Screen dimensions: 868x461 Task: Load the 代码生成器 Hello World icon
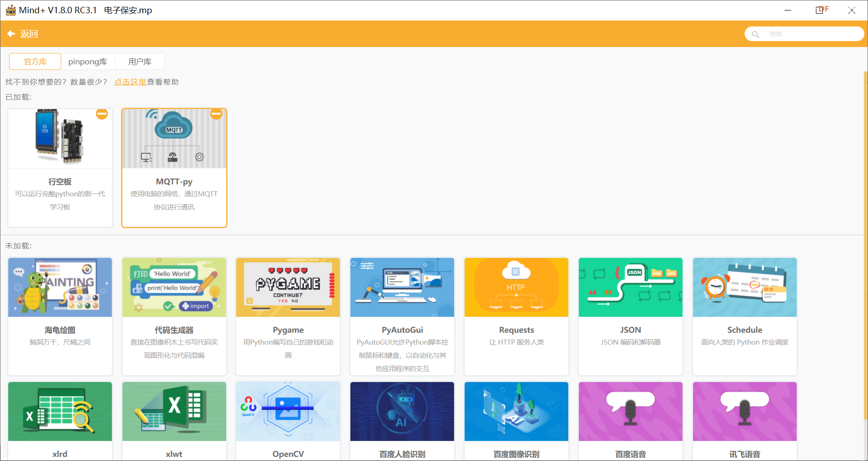point(174,287)
